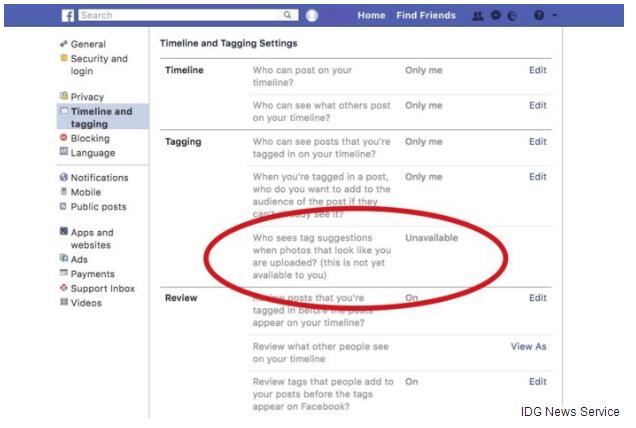Open friend requests icon
This screenshot has height=428, width=636.
point(478,16)
